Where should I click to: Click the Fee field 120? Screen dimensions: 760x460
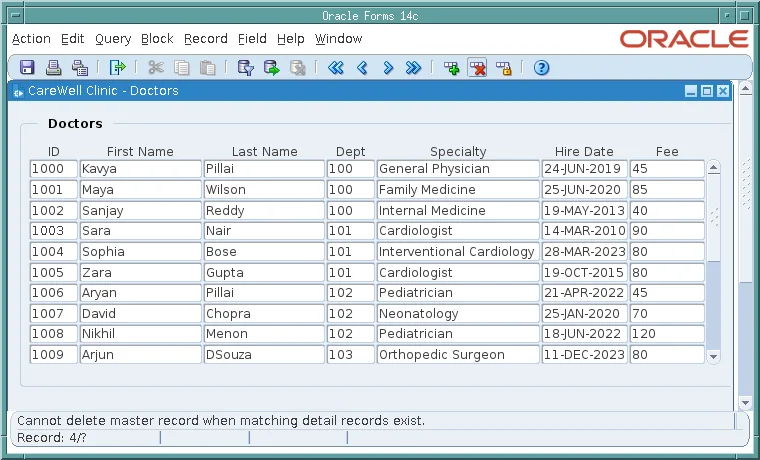[667, 334]
